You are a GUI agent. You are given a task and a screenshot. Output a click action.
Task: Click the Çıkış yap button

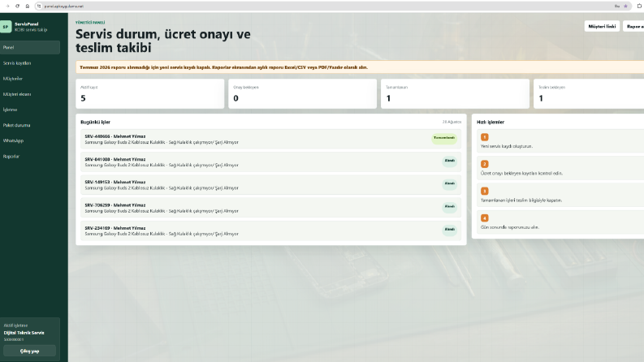(x=29, y=351)
